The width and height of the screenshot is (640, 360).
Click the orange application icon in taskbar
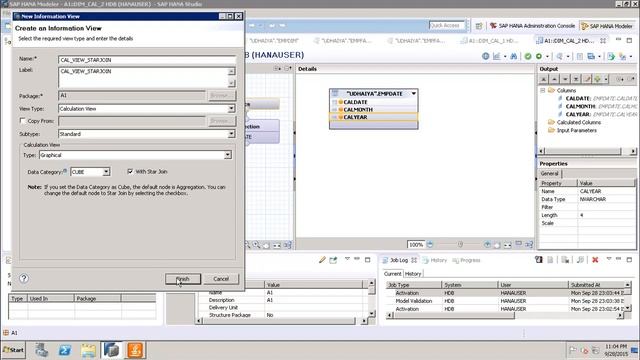click(135, 350)
